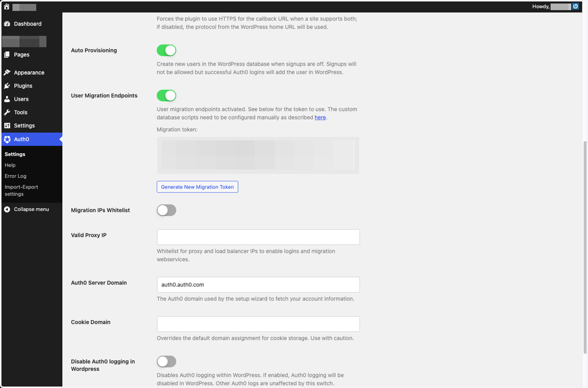Click the migration token text box
The width and height of the screenshot is (588, 388).
coord(258,155)
